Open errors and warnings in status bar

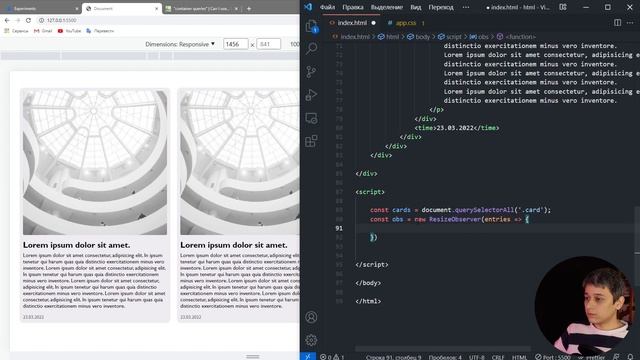(332, 357)
